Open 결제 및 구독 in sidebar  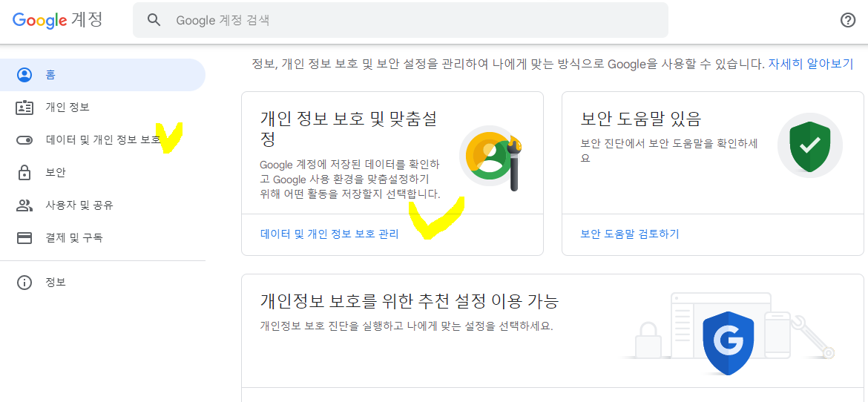pos(102,238)
